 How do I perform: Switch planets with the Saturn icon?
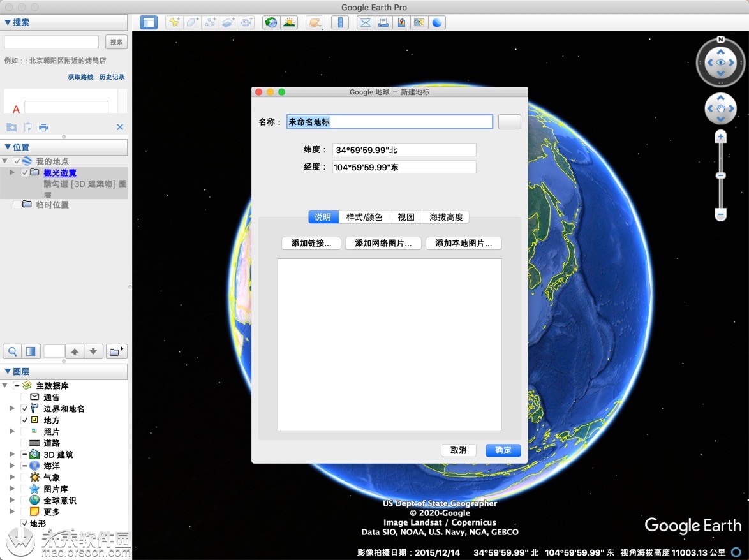315,22
